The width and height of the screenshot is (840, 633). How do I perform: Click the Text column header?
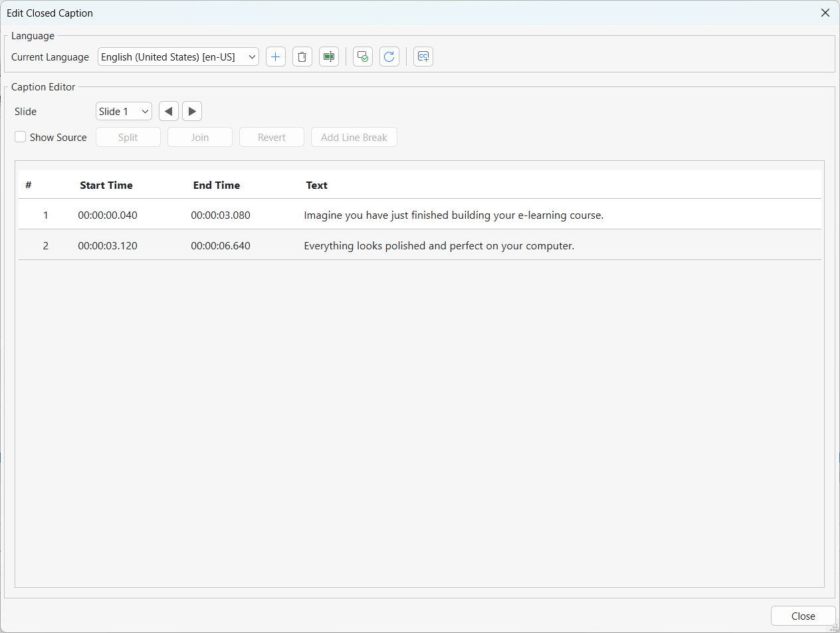coord(317,185)
